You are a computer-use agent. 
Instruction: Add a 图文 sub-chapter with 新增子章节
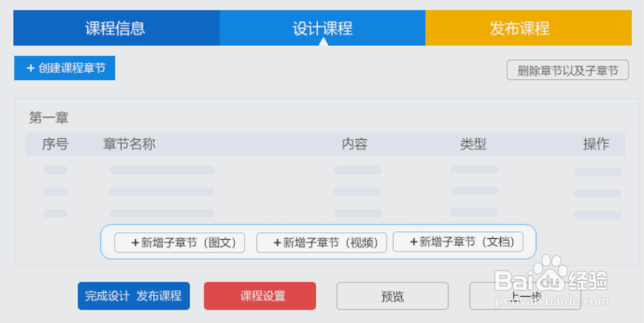179,242
